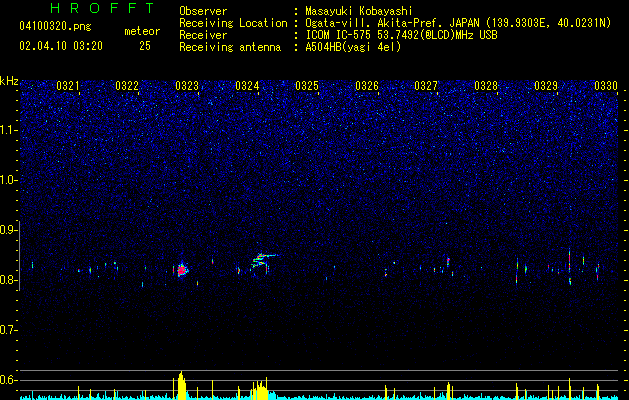Click the 0330 time marker

606,86
